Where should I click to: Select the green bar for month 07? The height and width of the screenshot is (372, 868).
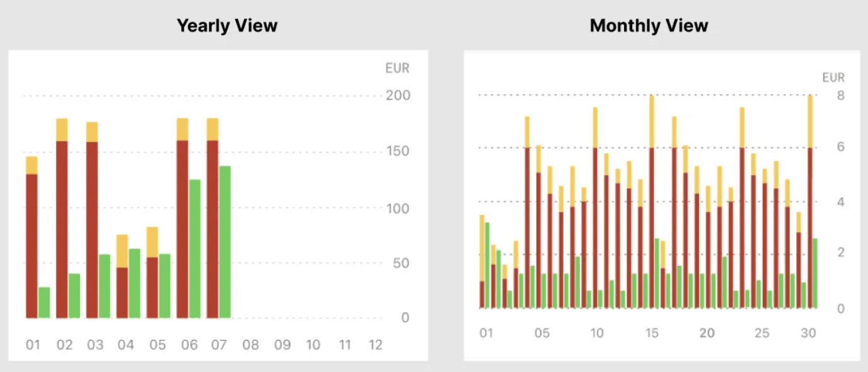tap(225, 242)
